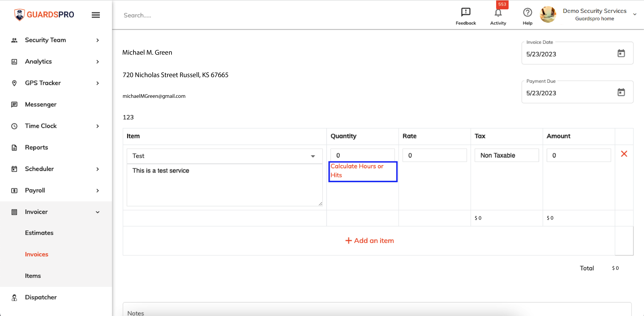
Task: Go to Estimates under Invoicer
Action: pos(39,233)
